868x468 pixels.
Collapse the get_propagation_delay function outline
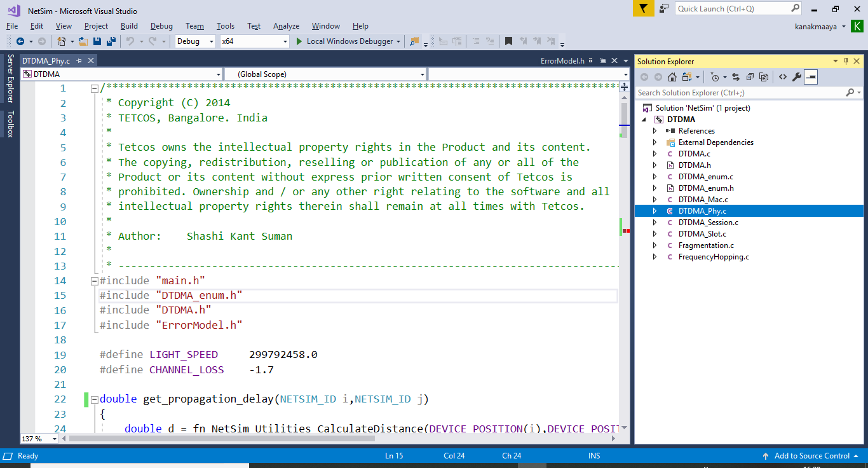pos(95,400)
